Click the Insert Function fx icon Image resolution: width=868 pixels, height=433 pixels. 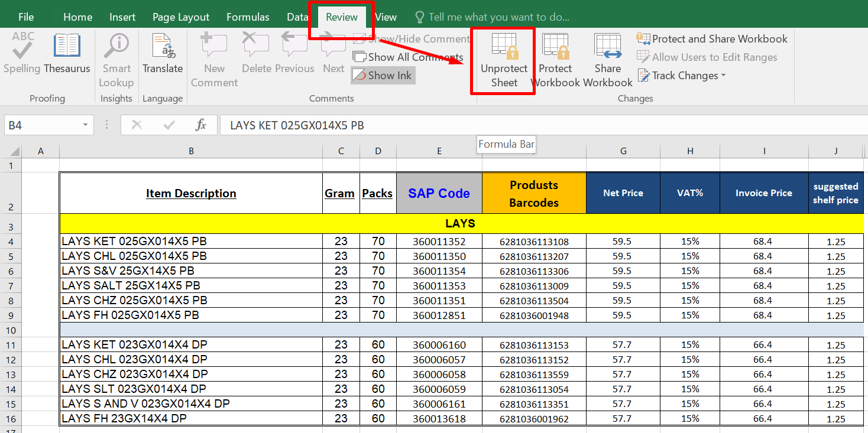click(200, 125)
